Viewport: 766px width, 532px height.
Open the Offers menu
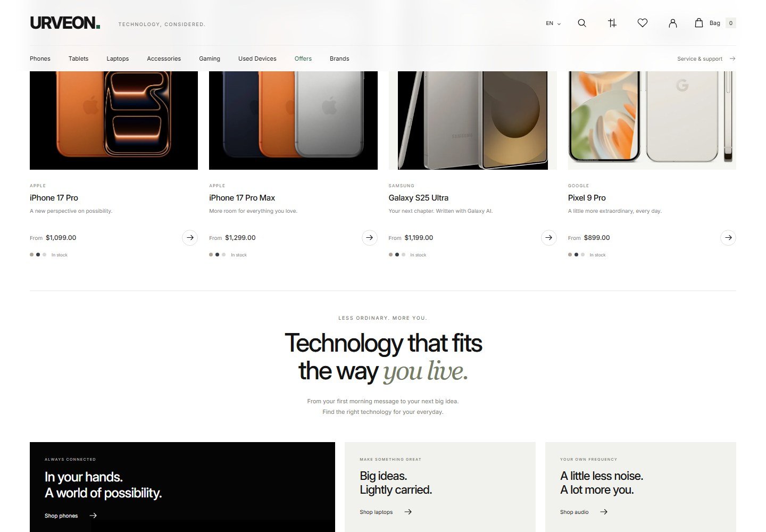tap(303, 59)
